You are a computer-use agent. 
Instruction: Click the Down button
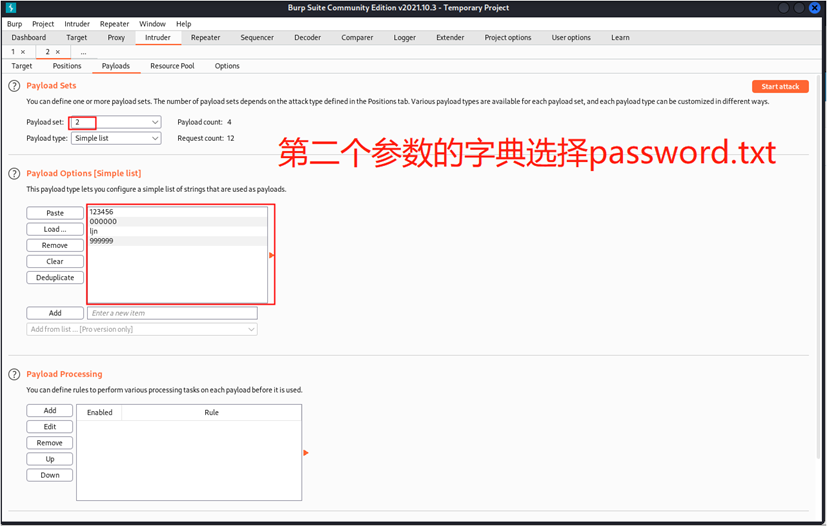coord(50,476)
